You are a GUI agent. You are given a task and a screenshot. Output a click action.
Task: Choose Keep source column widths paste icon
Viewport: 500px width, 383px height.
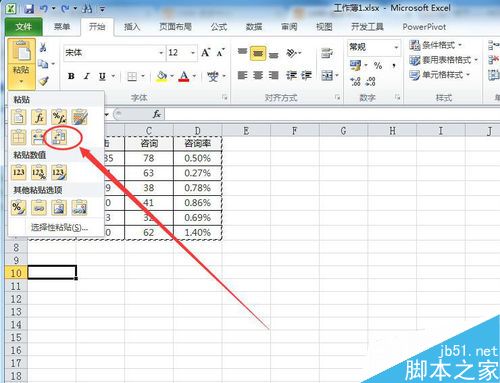(38, 137)
